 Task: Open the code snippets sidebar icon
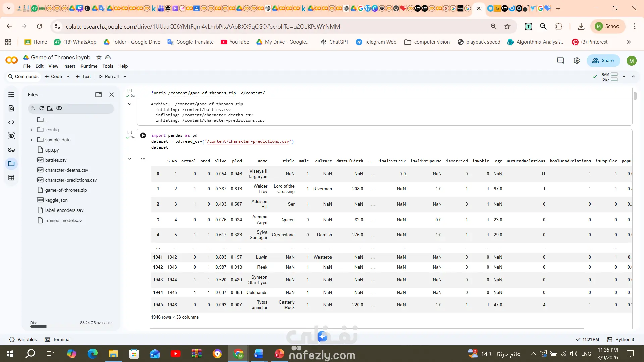[x=11, y=122]
